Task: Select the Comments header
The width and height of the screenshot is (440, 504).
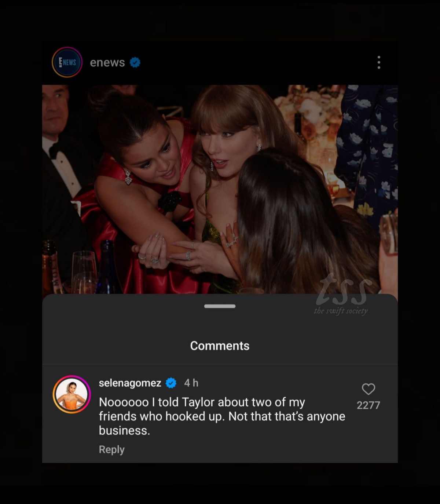Action: 219,346
